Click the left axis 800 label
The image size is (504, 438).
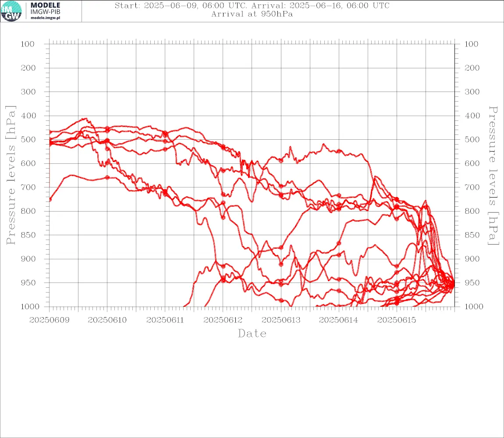28,211
